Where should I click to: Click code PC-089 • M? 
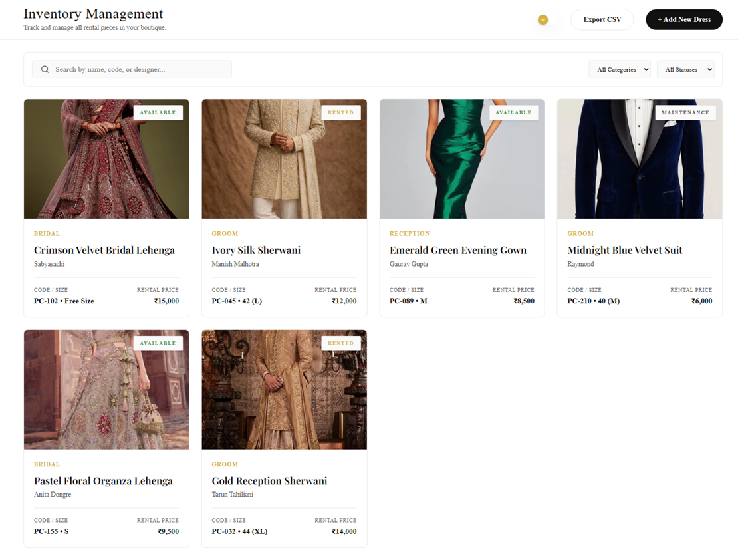[x=408, y=301]
